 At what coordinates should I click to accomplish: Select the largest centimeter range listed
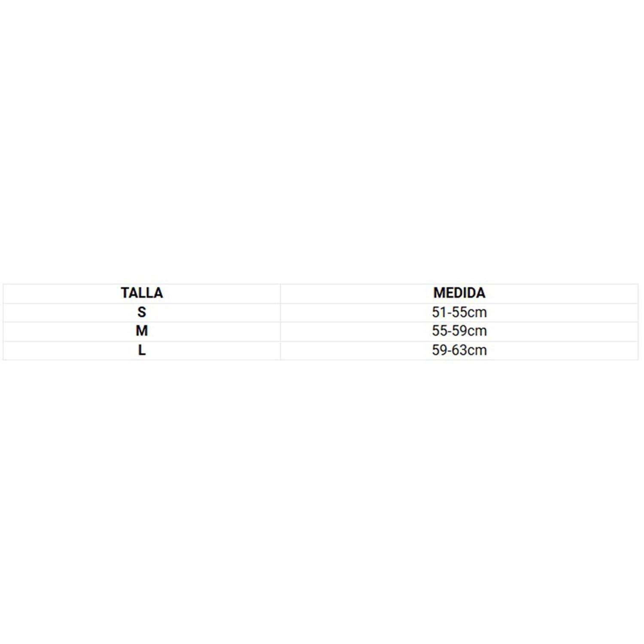tap(459, 350)
